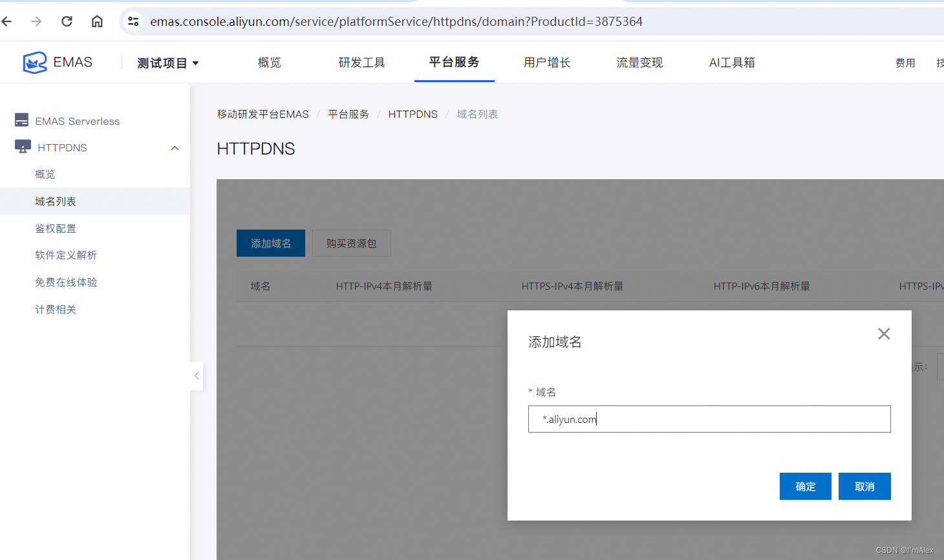Click breadcrumb 平台服务
The height and width of the screenshot is (560, 944).
pyautogui.click(x=349, y=114)
